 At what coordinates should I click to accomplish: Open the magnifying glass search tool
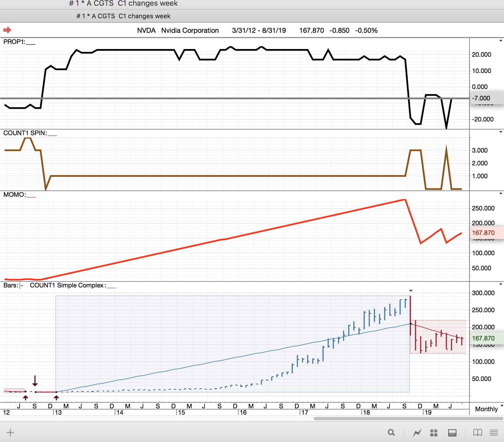(x=391, y=433)
